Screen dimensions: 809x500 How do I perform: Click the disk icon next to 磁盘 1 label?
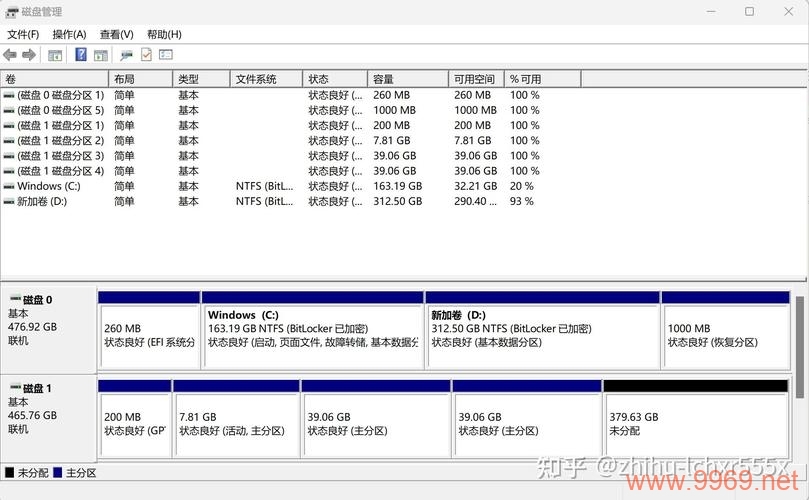tap(15, 387)
